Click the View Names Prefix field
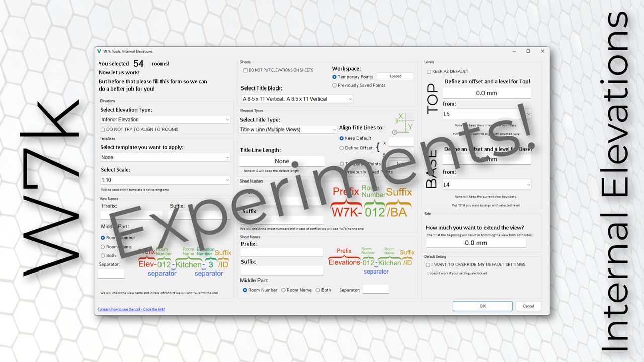The height and width of the screenshot is (362, 644). [x=130, y=215]
